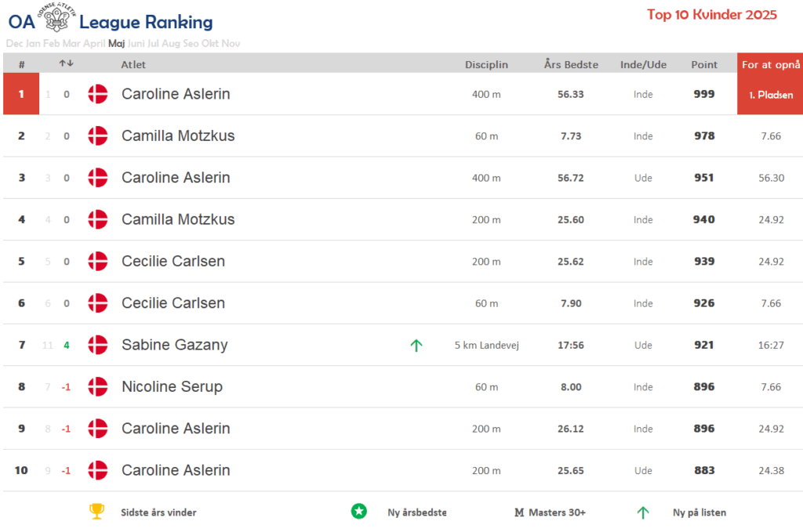Image resolution: width=803 pixels, height=532 pixels.
Task: Click the 56.30 target value
Action: [x=772, y=178]
